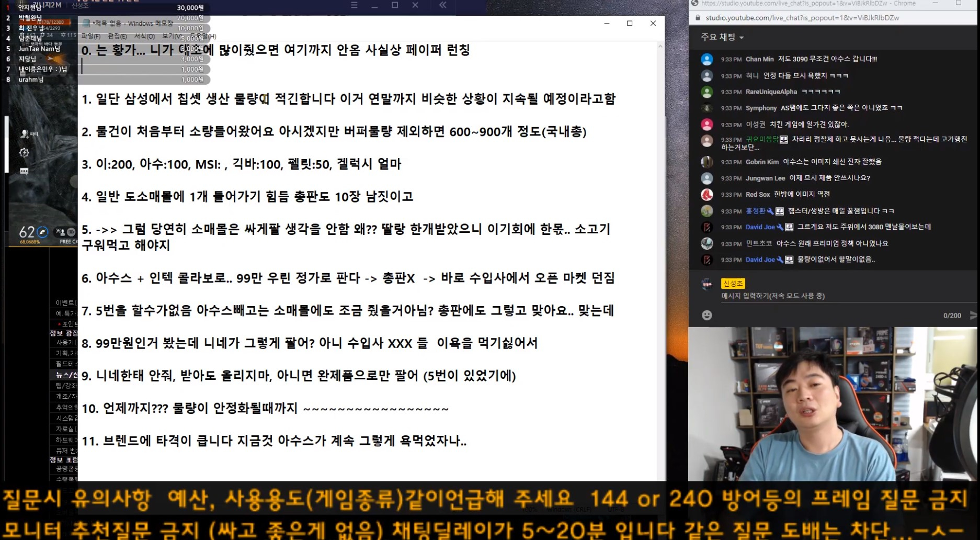Click Notepad line 3 listing 이:200, 아수:100
This screenshot has height=540, width=980.
241,164
